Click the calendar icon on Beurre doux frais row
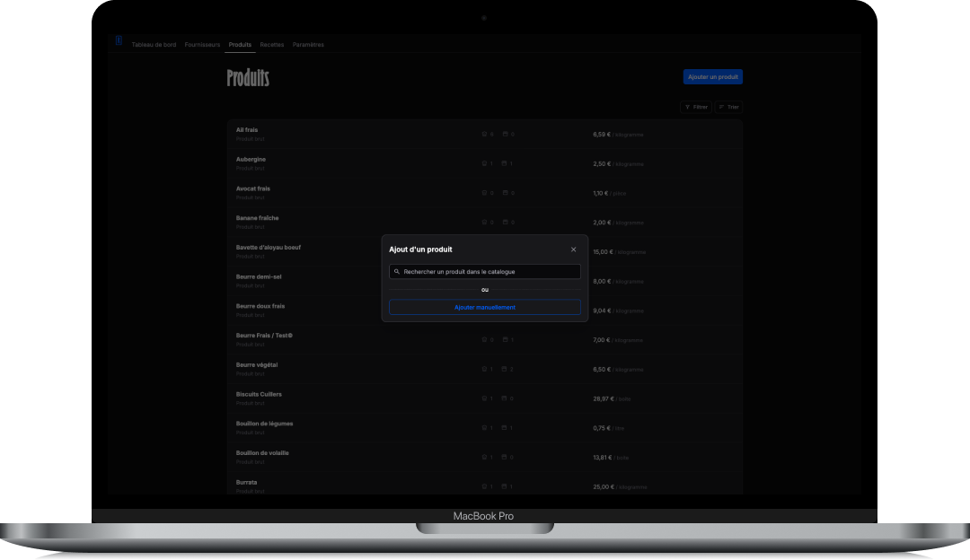 coord(507,310)
